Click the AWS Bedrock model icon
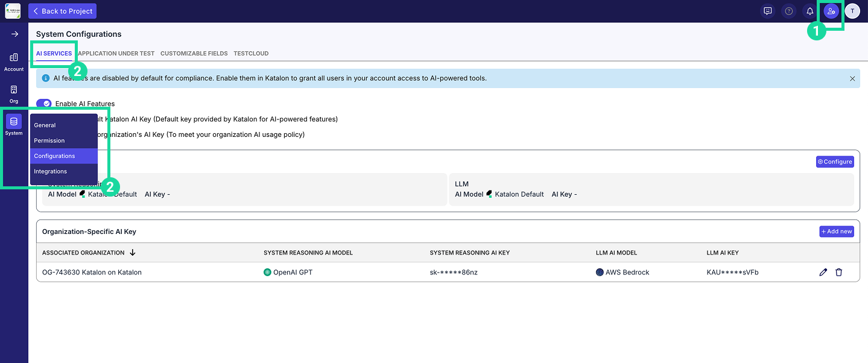The image size is (868, 363). (x=600, y=273)
